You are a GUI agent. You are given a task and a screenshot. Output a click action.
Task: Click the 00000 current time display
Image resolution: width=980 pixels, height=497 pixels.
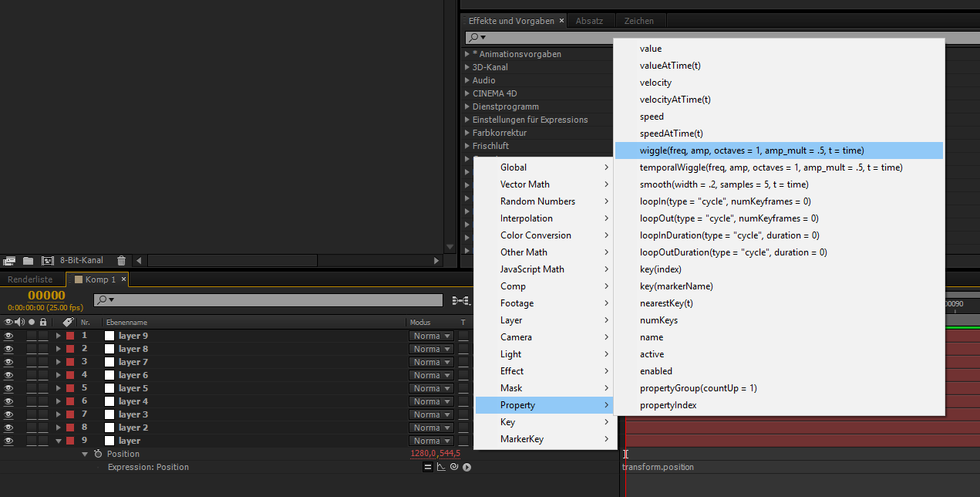pyautogui.click(x=46, y=296)
